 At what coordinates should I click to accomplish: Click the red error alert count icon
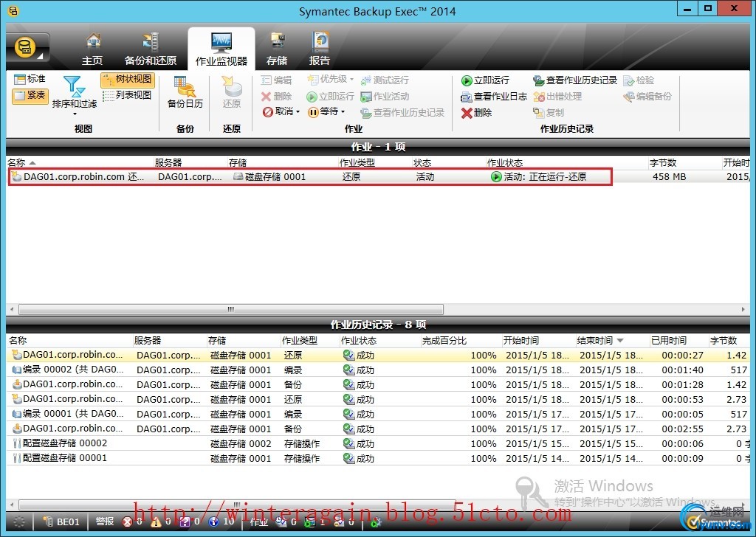point(127,522)
